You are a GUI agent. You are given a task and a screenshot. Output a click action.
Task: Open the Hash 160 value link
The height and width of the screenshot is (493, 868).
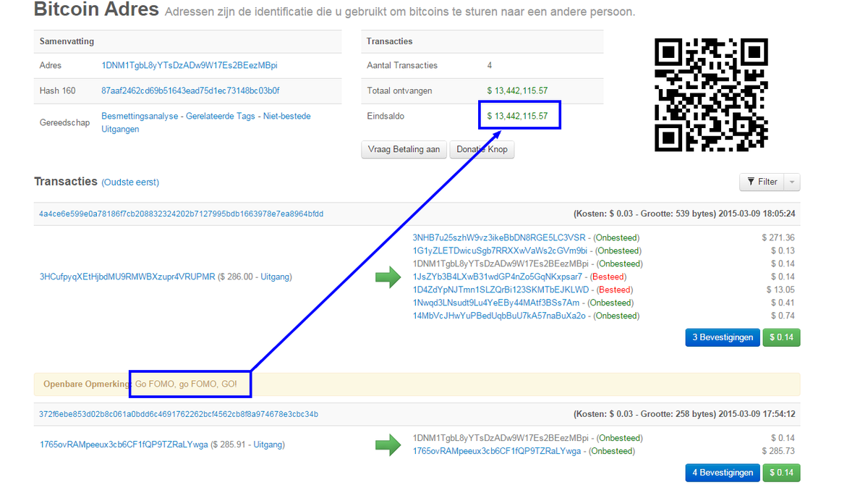point(190,90)
